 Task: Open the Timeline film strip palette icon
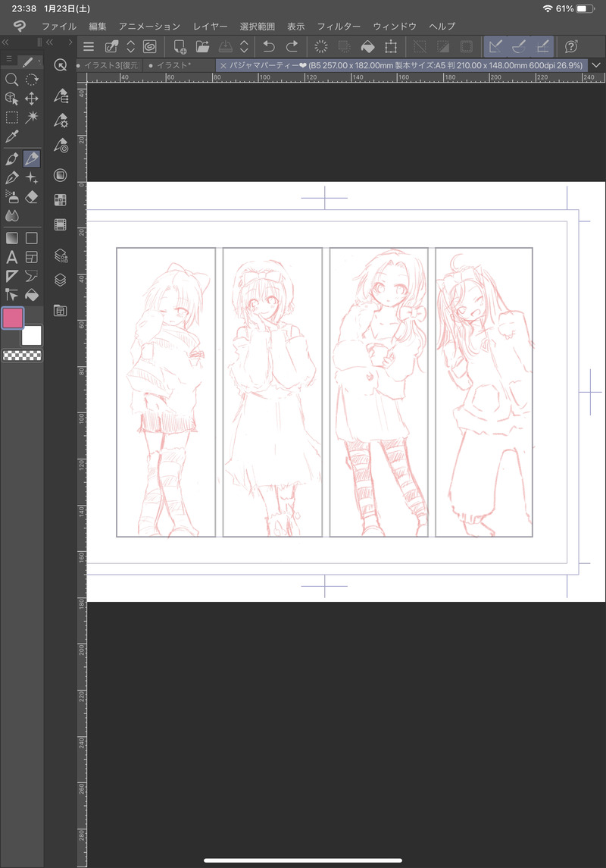[x=61, y=224]
